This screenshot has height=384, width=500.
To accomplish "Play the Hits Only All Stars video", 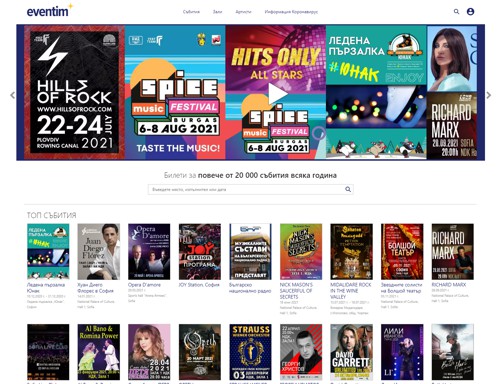I will [x=277, y=94].
